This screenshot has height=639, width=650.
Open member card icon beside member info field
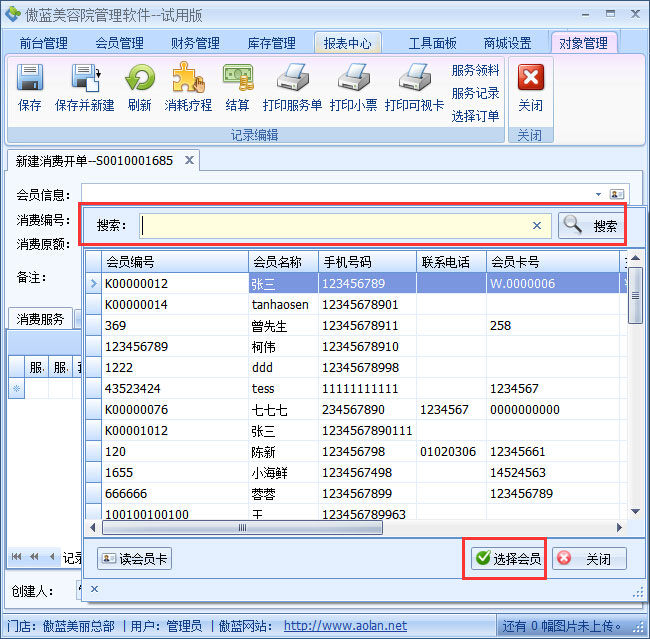(x=617, y=194)
